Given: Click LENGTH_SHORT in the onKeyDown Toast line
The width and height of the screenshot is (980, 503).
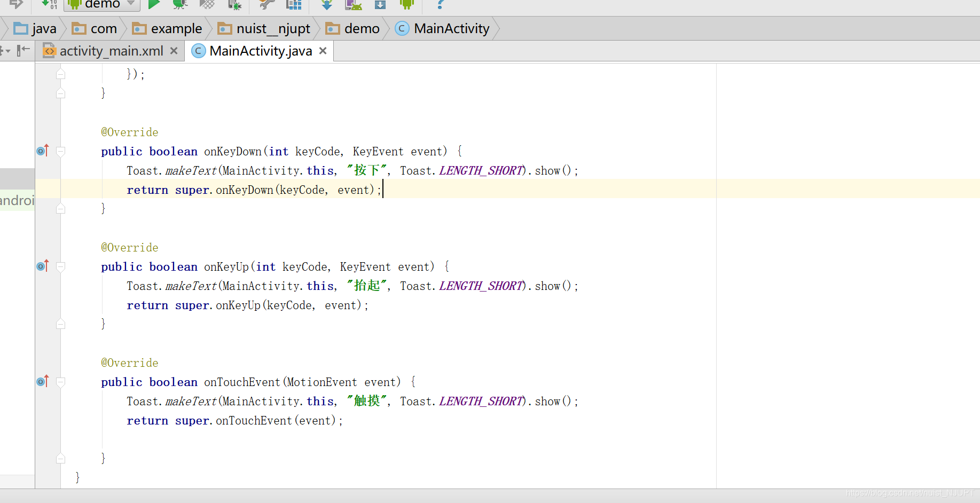Looking at the screenshot, I should (481, 171).
